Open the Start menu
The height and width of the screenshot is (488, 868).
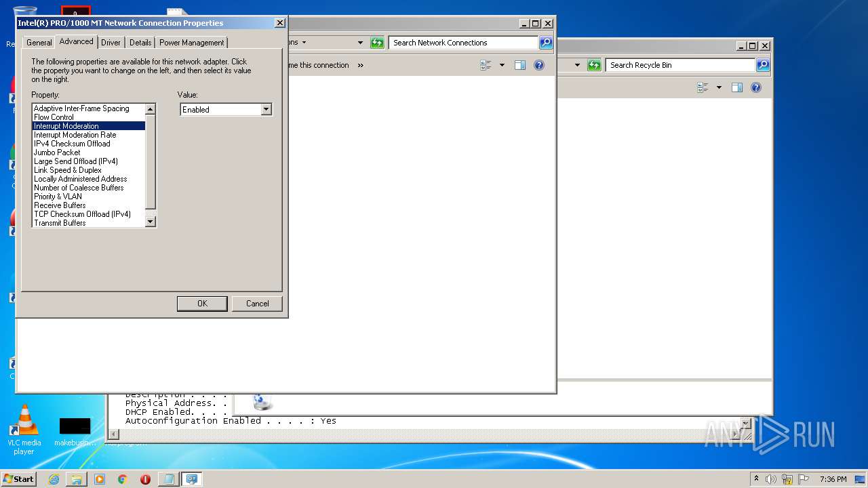(18, 479)
